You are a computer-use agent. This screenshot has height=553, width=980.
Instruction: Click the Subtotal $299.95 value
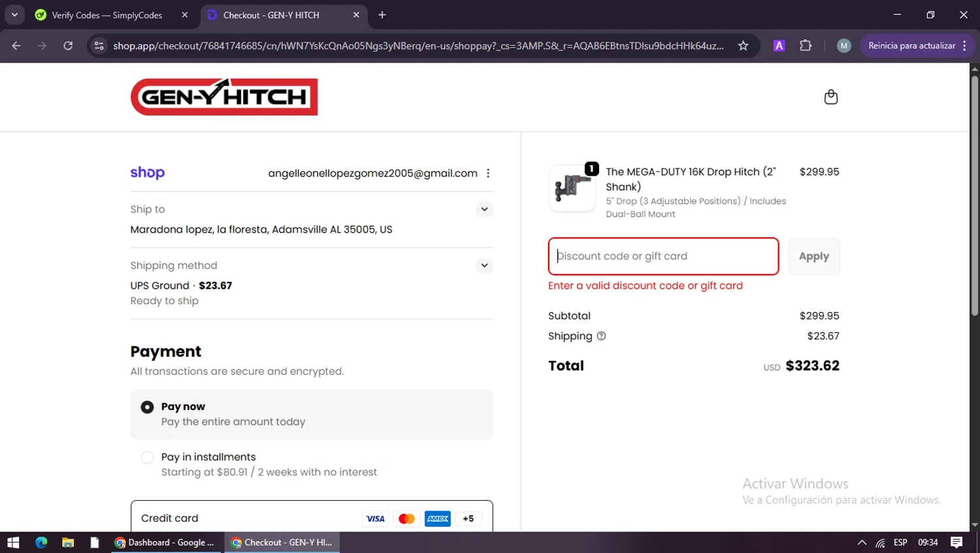pos(819,315)
